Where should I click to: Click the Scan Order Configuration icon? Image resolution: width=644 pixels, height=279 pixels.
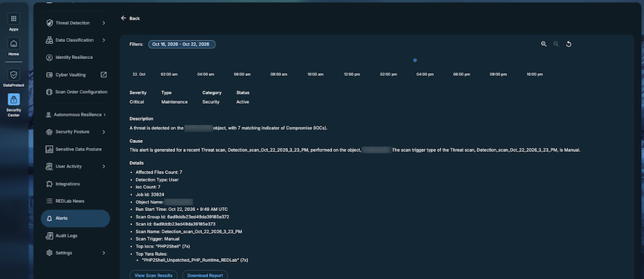[49, 92]
